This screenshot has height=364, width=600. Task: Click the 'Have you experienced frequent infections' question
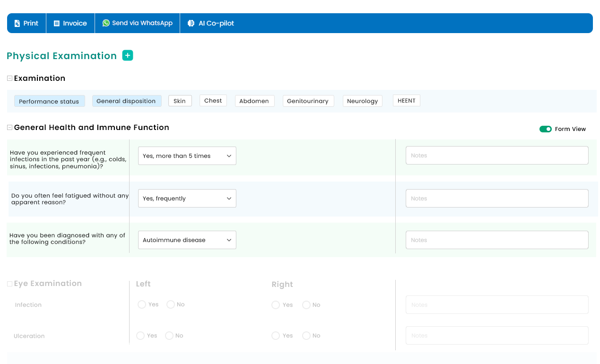point(68,160)
